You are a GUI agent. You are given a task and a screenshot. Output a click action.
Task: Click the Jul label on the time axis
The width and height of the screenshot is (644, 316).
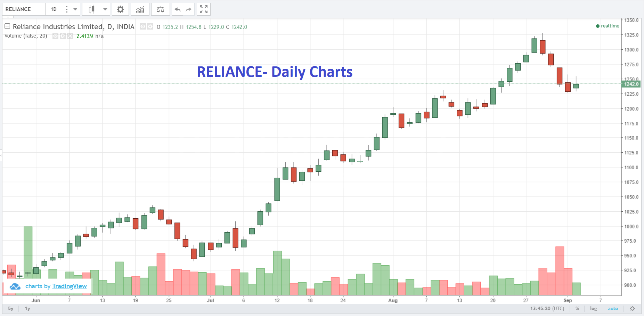click(210, 300)
